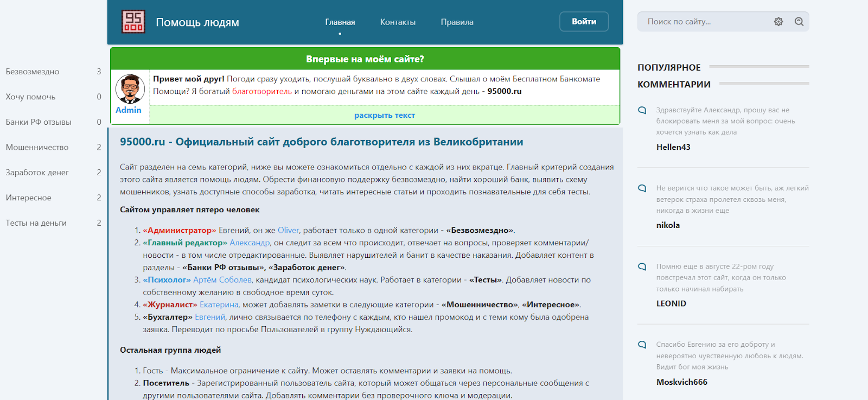
Task: Open the Правила menu item
Action: (457, 22)
